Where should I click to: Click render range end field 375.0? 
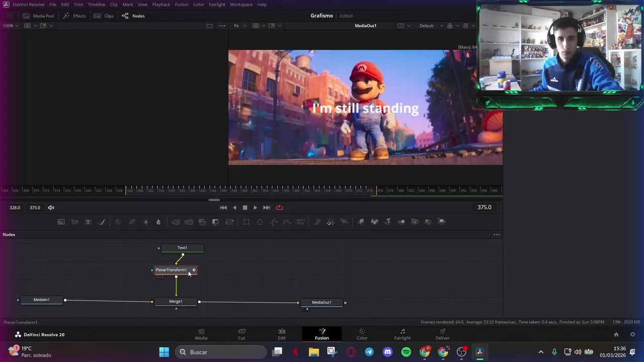35,208
